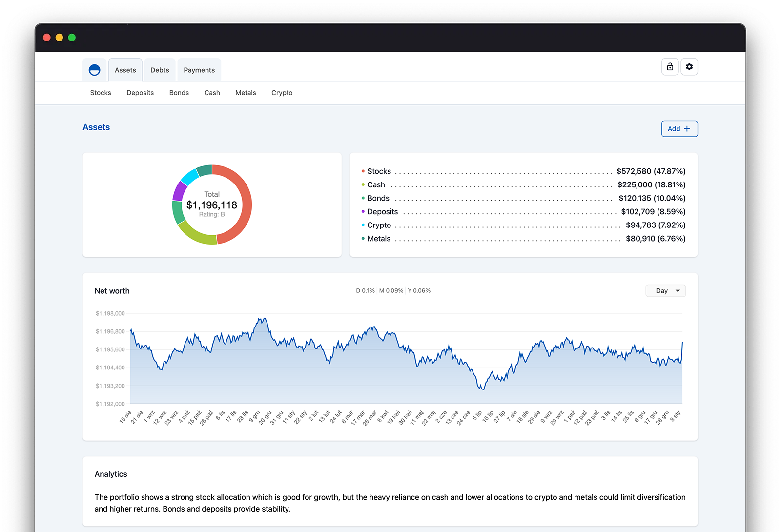
Task: Open the Crypto subcategory
Action: (282, 93)
